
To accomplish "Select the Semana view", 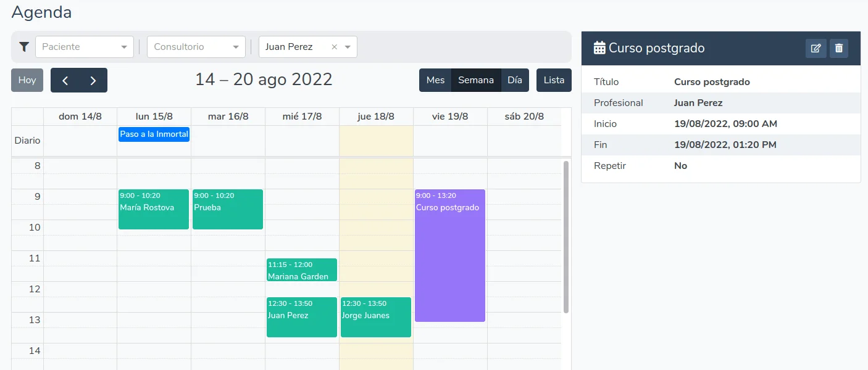I will point(475,80).
